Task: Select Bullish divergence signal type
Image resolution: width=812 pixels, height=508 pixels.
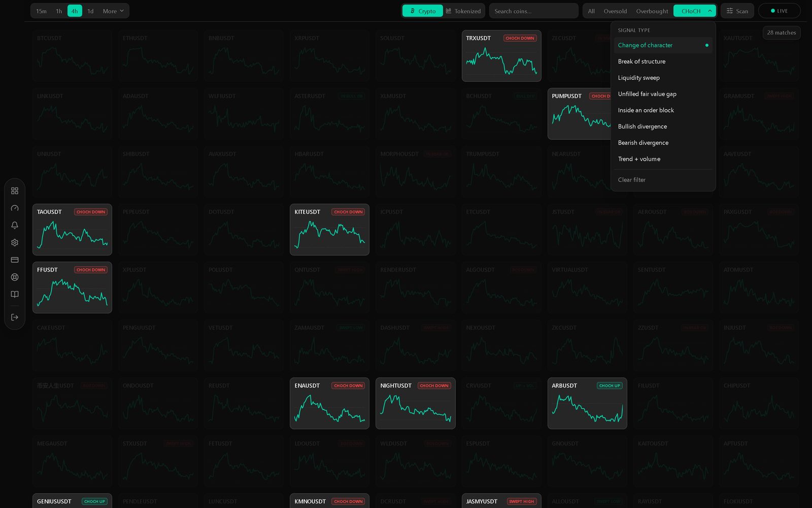Action: [663, 126]
